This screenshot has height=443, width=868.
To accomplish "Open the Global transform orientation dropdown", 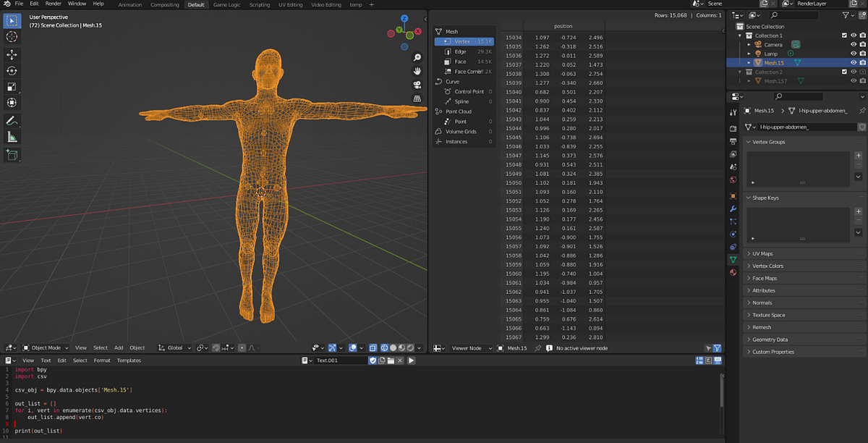I will (x=174, y=347).
